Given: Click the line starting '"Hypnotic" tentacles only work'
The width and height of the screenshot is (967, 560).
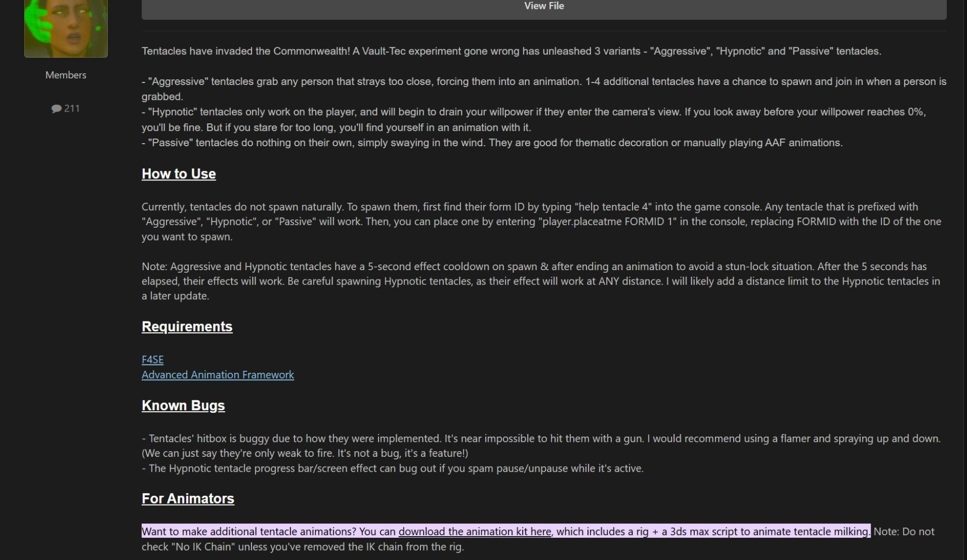Looking at the screenshot, I should pyautogui.click(x=534, y=119).
